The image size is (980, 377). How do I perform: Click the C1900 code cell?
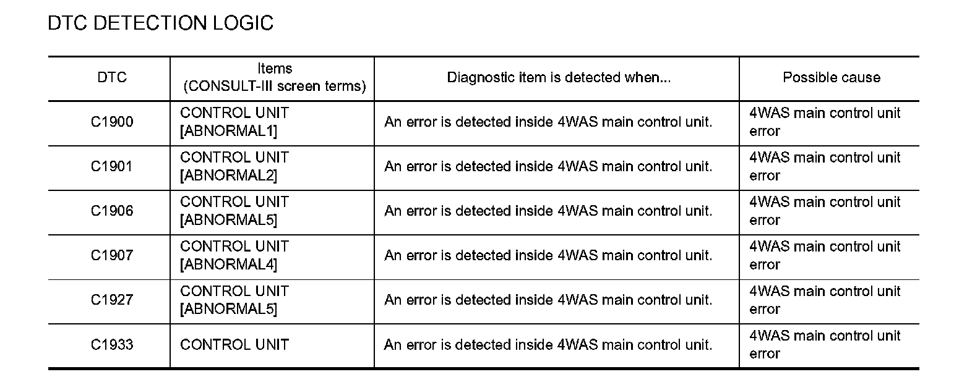(x=112, y=122)
